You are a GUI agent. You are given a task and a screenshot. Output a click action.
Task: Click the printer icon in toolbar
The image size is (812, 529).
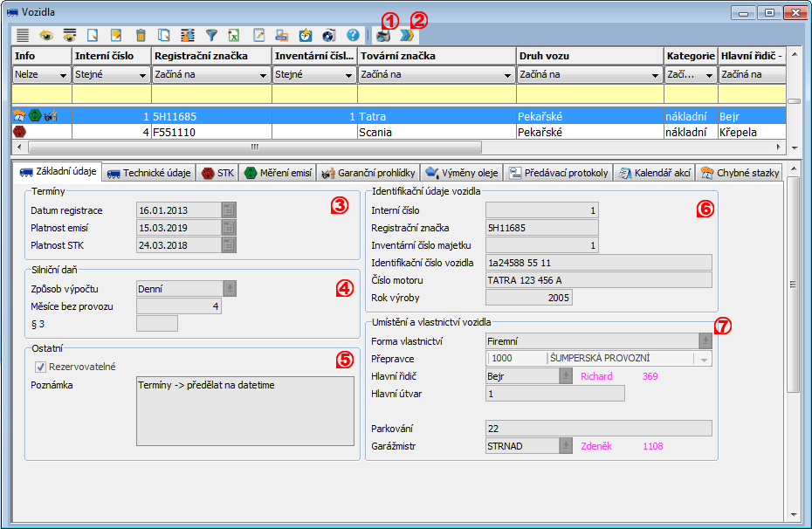383,36
